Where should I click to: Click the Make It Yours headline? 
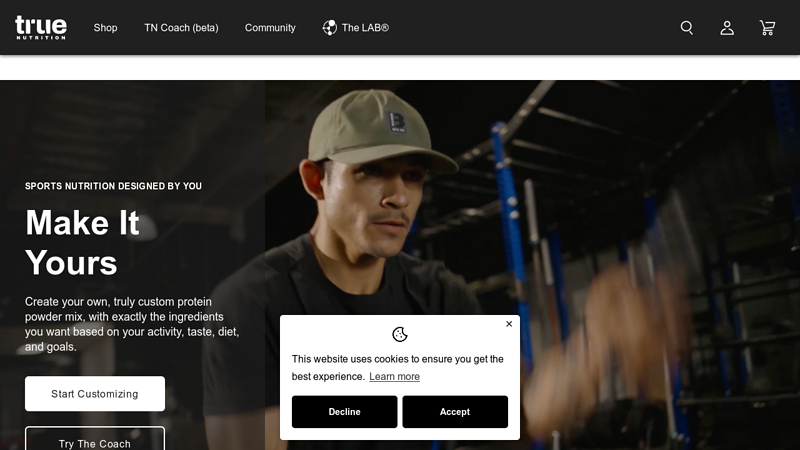(83, 242)
